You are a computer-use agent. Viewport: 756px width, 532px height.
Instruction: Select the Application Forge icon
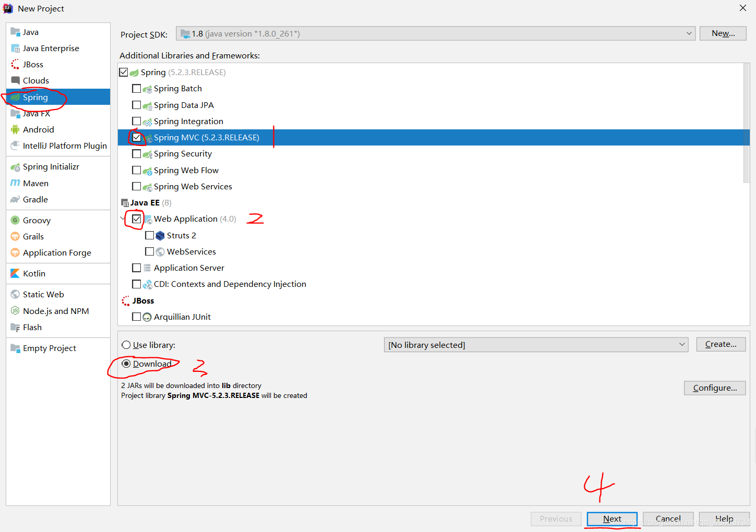15,252
